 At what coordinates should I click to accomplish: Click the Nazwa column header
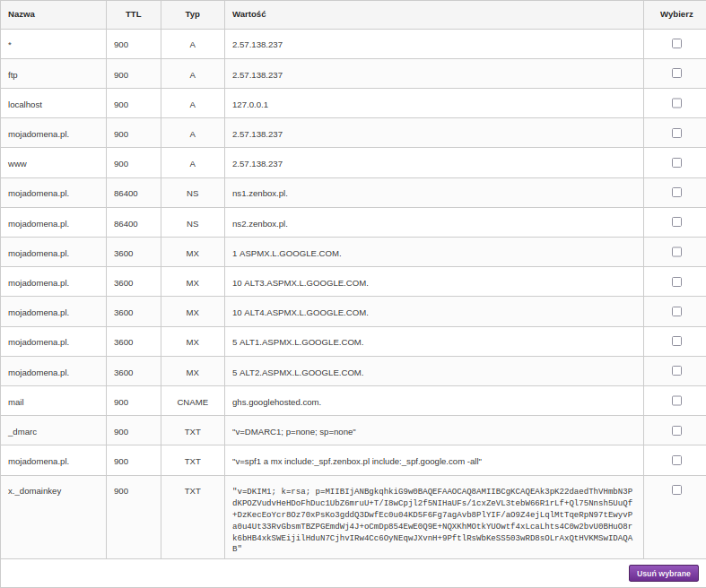20,15
